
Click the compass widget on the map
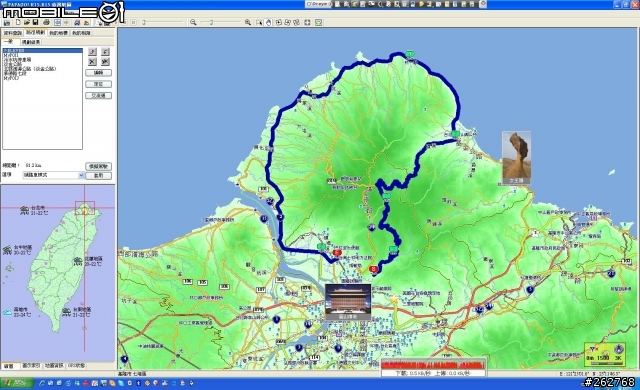(619, 350)
